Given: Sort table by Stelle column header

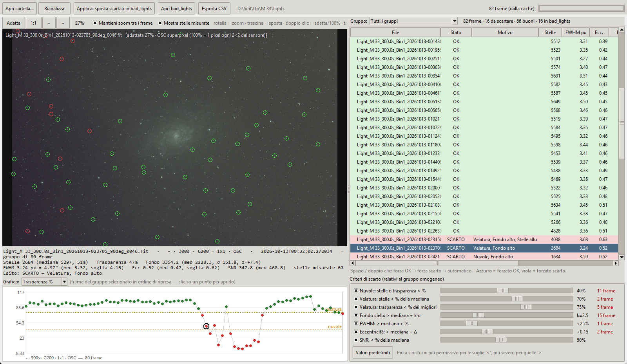Looking at the screenshot, I should click(x=550, y=32).
